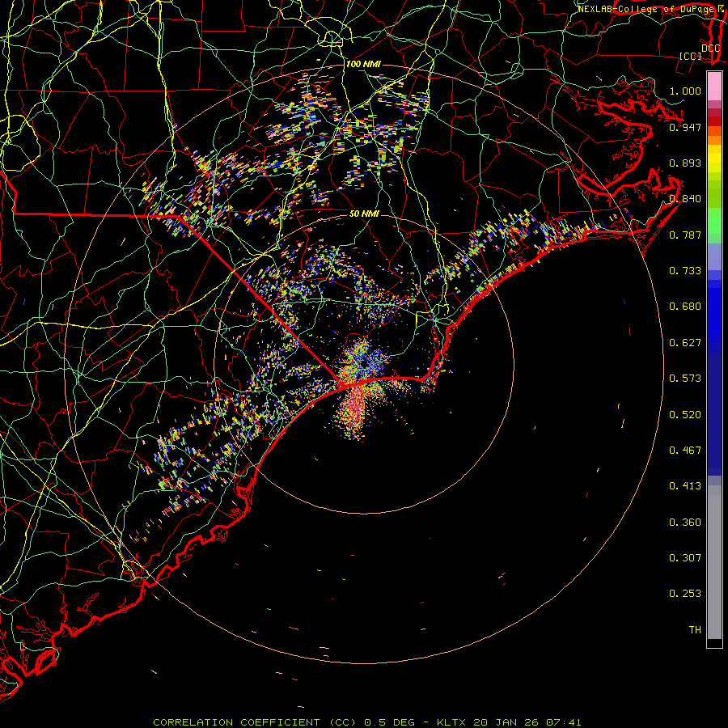728x728 pixels.
Task: Select the 0.413 scale value
Action: [685, 486]
